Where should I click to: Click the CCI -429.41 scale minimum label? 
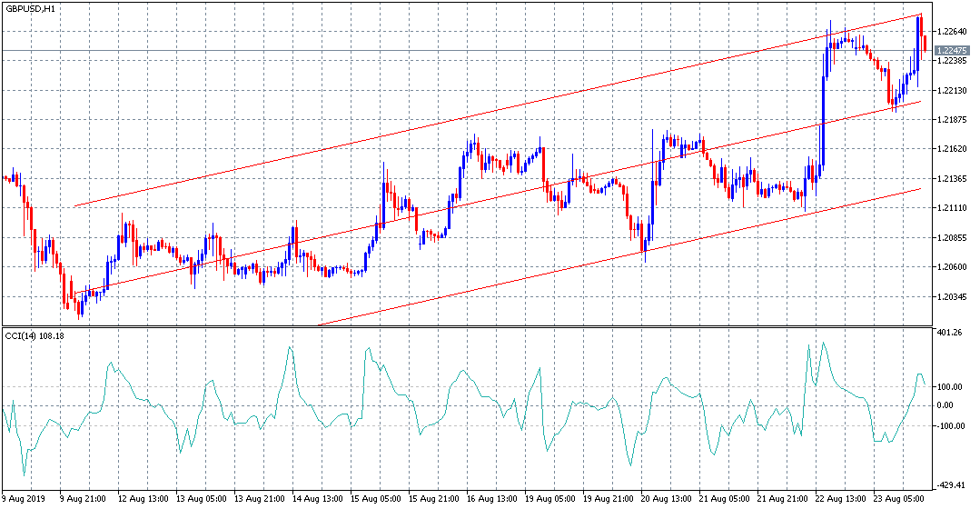[951, 485]
